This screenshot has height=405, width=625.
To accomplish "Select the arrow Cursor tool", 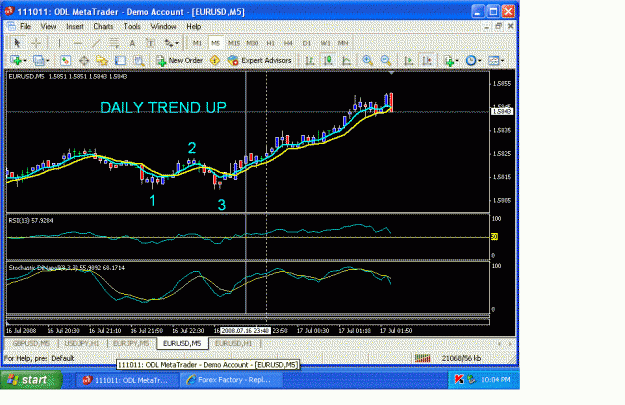I will [17, 43].
